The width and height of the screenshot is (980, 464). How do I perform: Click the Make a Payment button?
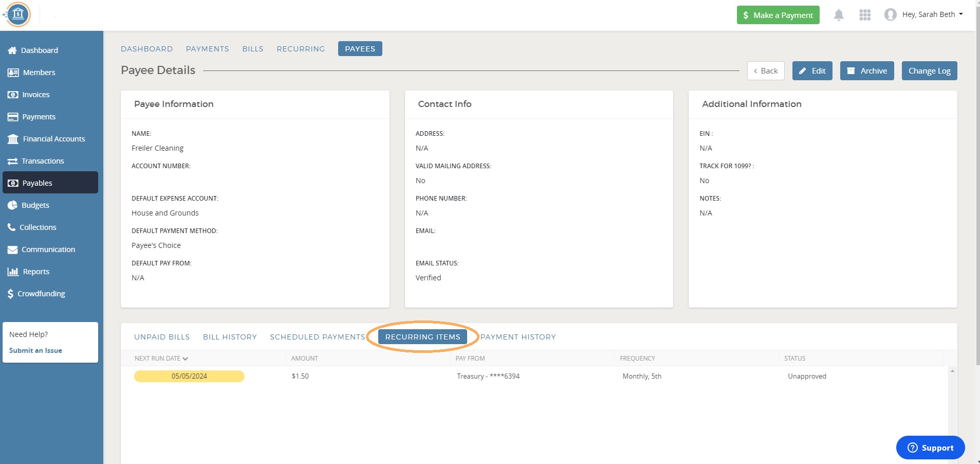(x=778, y=14)
